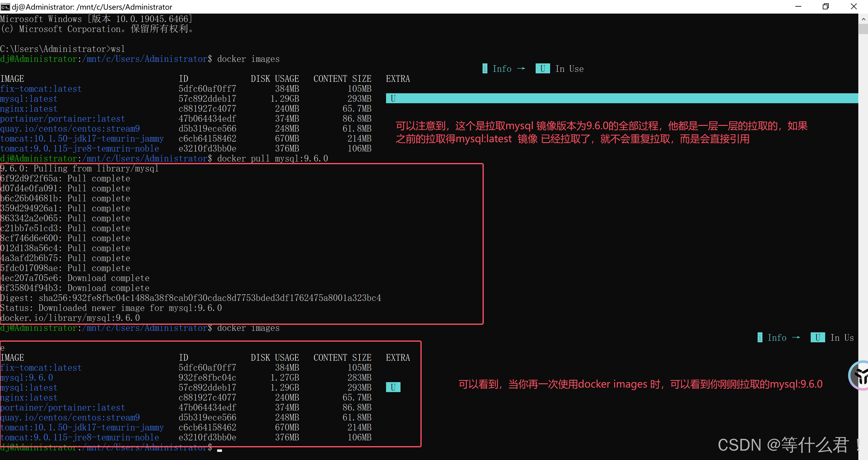868x460 pixels.
Task: Close the terminal window
Action: tap(854, 7)
